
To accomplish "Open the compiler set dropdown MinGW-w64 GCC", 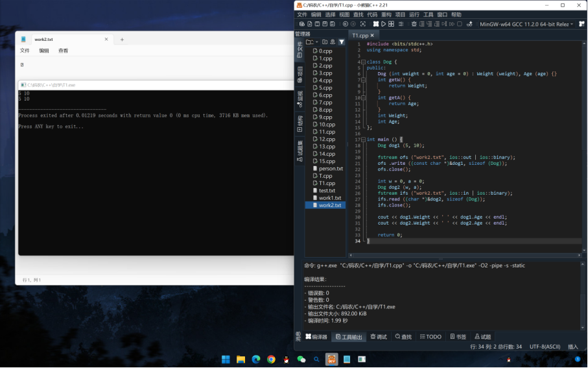I will (x=526, y=24).
